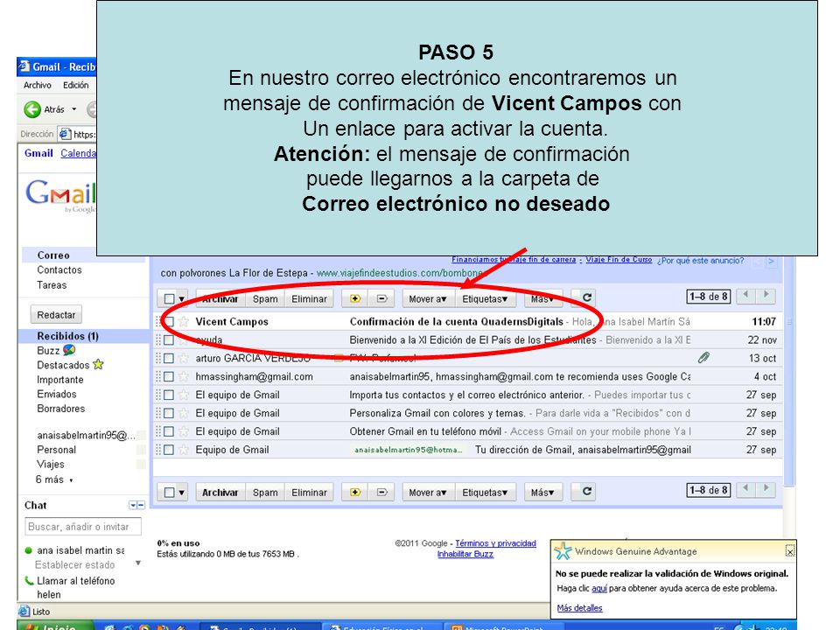Tick the select-all checkbox in the bottom toolbar
The height and width of the screenshot is (630, 840).
(169, 492)
